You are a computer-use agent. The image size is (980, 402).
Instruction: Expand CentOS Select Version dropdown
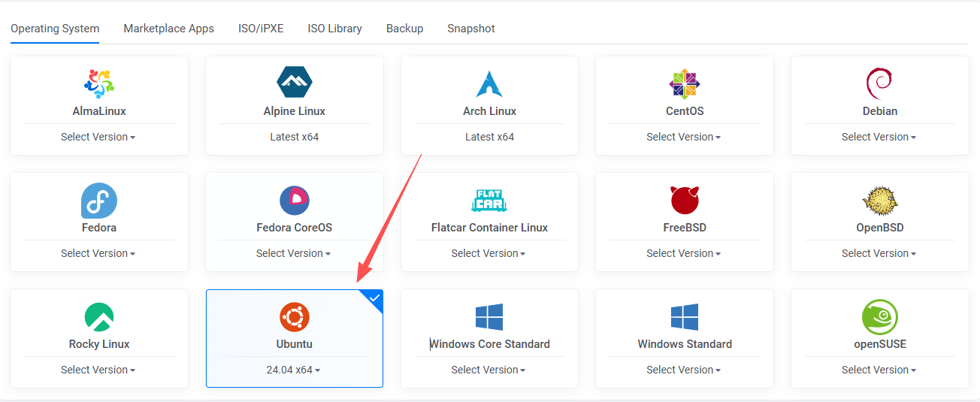pos(684,137)
